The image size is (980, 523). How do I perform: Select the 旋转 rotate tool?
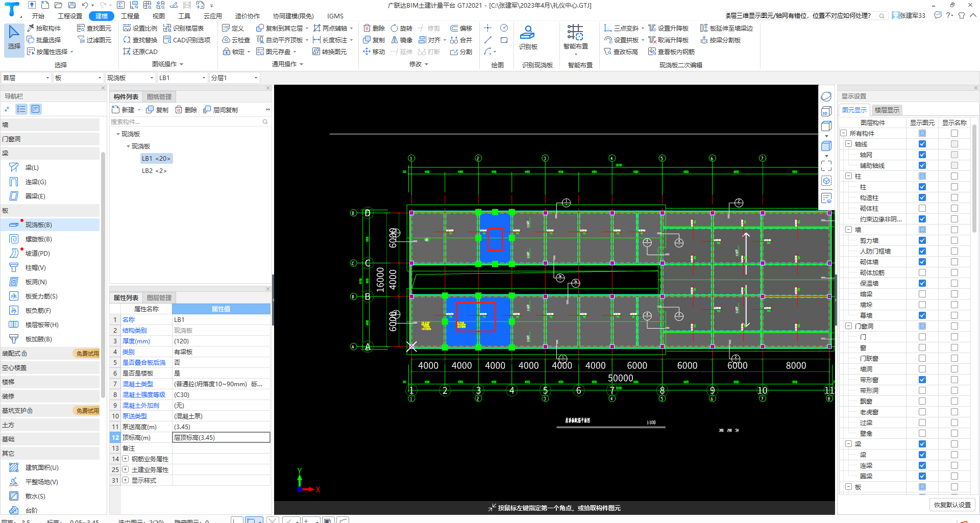click(x=401, y=28)
